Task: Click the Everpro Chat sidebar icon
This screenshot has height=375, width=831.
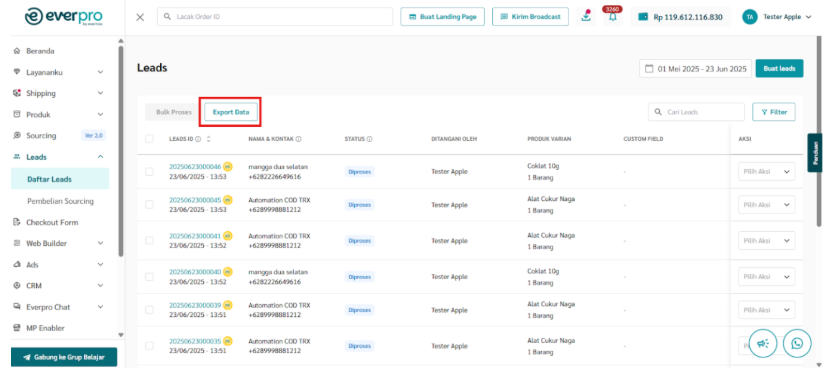Action: [16, 307]
